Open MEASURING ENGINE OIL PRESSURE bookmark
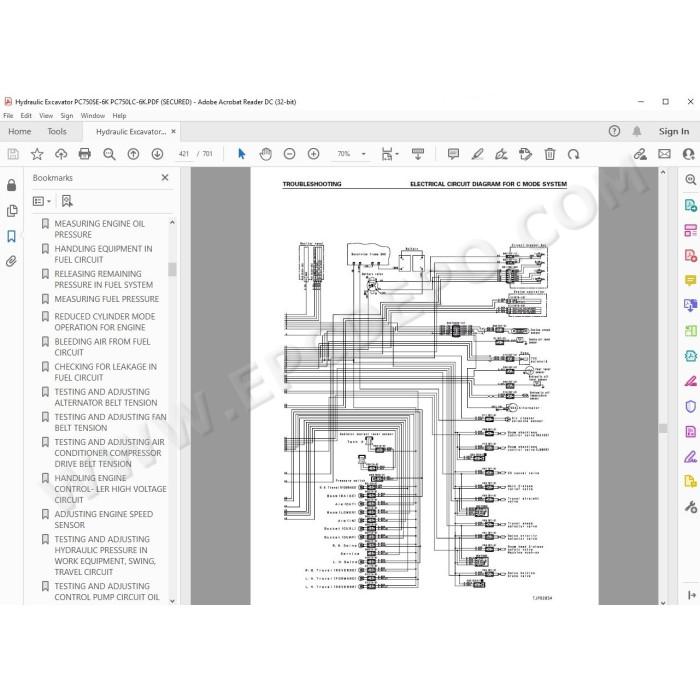 pyautogui.click(x=100, y=229)
